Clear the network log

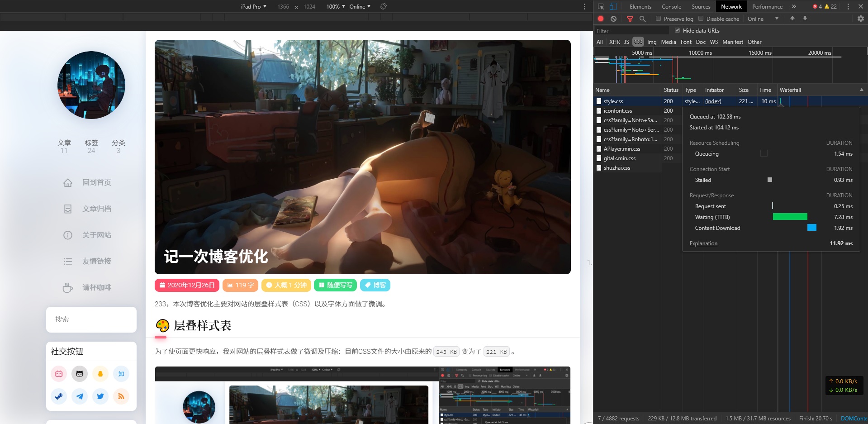point(613,19)
